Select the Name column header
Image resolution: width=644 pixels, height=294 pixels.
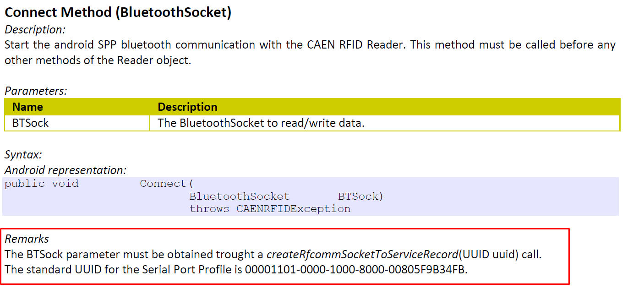27,107
